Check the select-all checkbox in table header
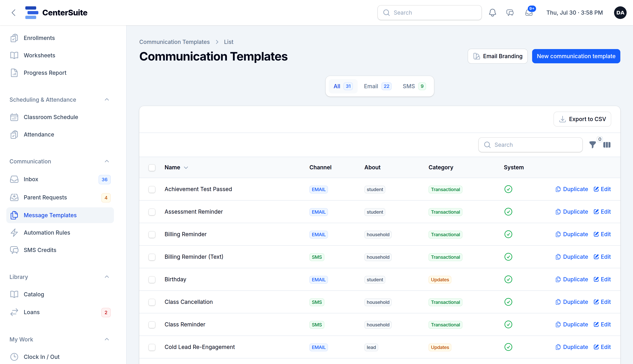 152,168
